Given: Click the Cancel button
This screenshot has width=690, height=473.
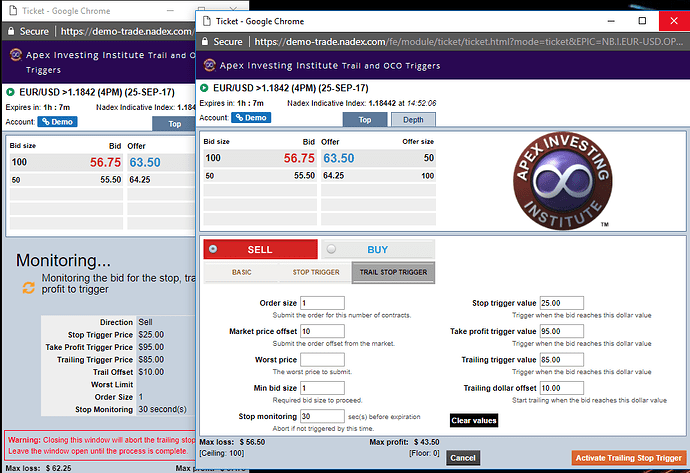Looking at the screenshot, I should pos(463,458).
